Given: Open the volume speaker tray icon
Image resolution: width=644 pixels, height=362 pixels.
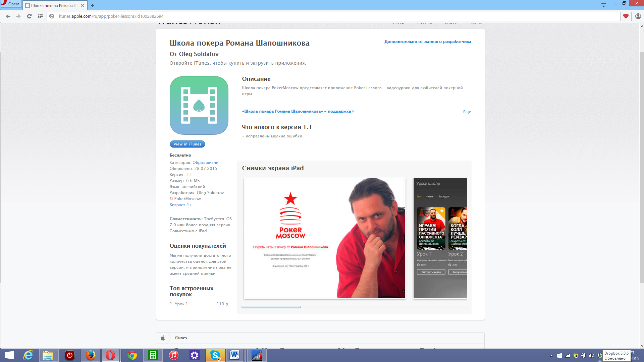Looking at the screenshot, I should coord(592,356).
